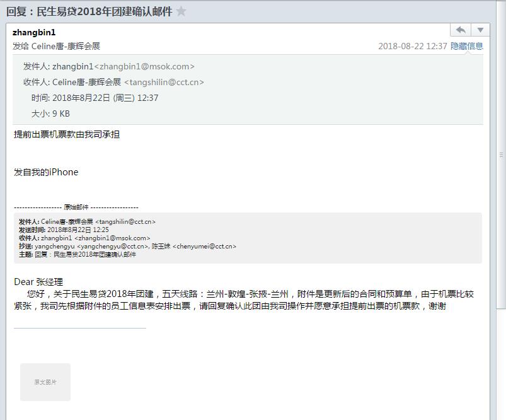The height and width of the screenshot is (420, 506).
Task: Click the 大小: 9 KB size field
Action: 50,114
